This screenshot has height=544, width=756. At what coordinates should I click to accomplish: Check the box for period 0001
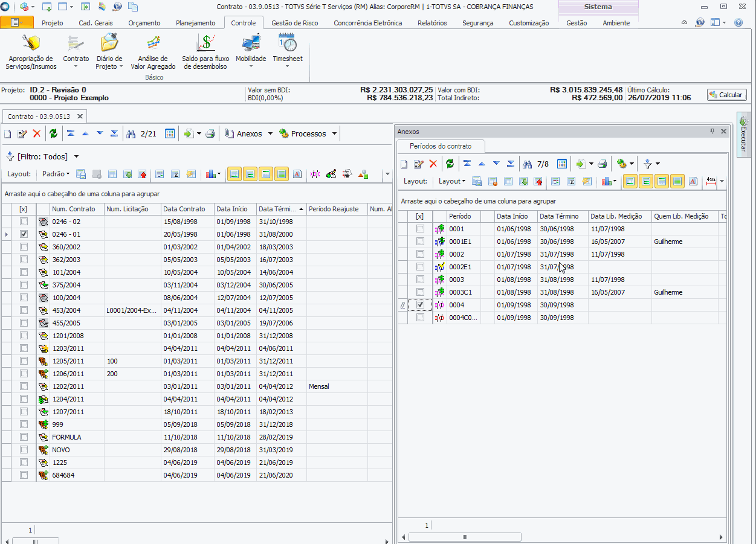[420, 229]
